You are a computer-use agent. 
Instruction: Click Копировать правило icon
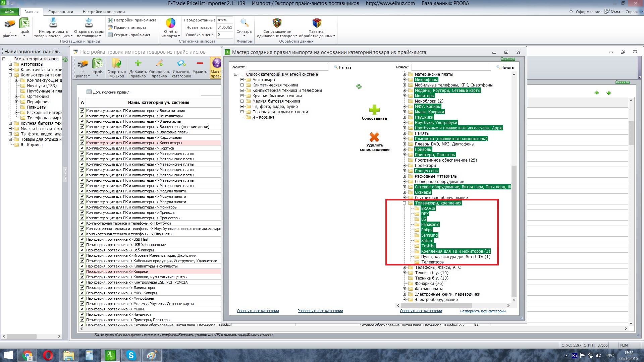pos(159,63)
